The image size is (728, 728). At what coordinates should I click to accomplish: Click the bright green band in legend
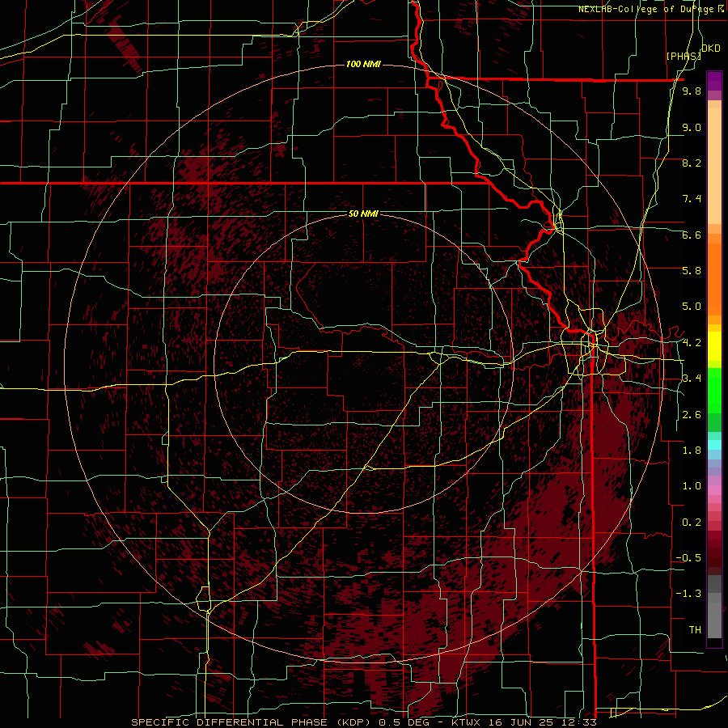714,391
